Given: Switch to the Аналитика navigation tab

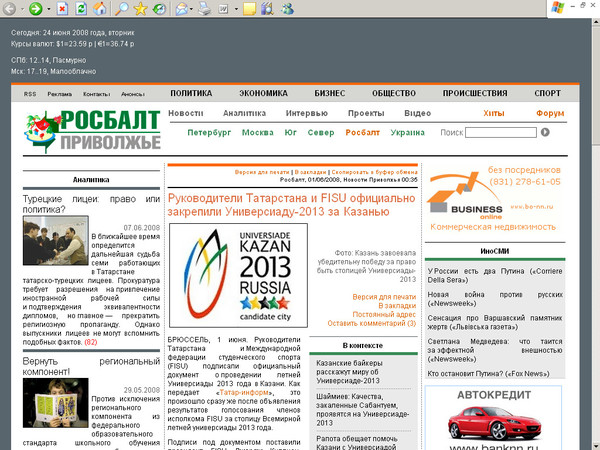Looking at the screenshot, I should pyautogui.click(x=244, y=113).
